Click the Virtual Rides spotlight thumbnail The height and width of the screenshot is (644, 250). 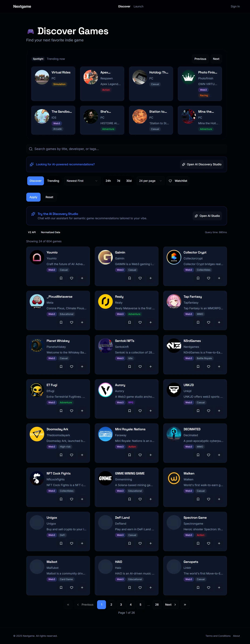click(x=42, y=77)
